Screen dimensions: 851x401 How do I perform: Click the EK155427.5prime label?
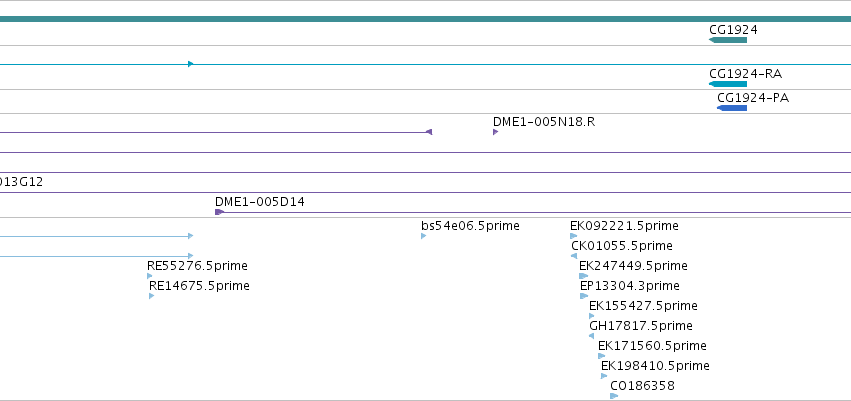click(x=643, y=306)
